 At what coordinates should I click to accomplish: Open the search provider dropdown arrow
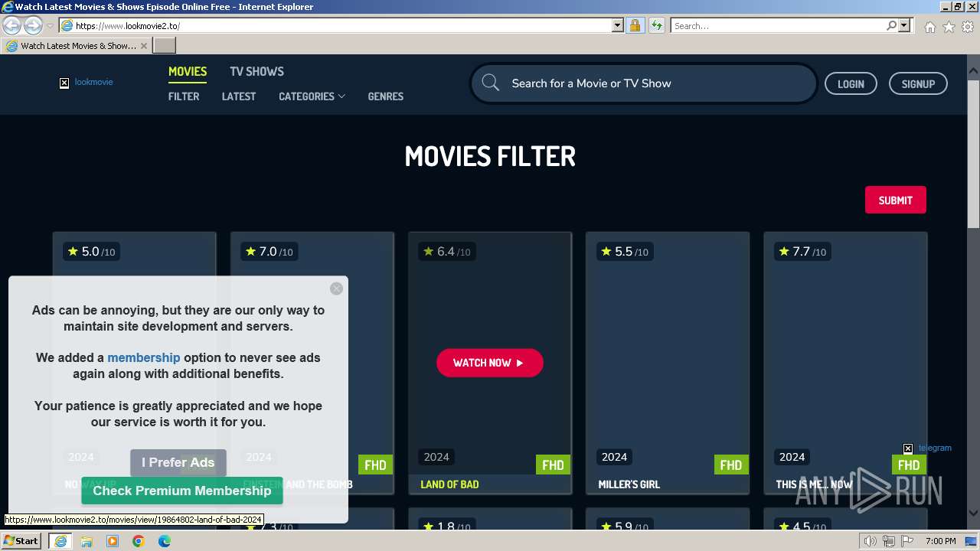click(x=904, y=25)
